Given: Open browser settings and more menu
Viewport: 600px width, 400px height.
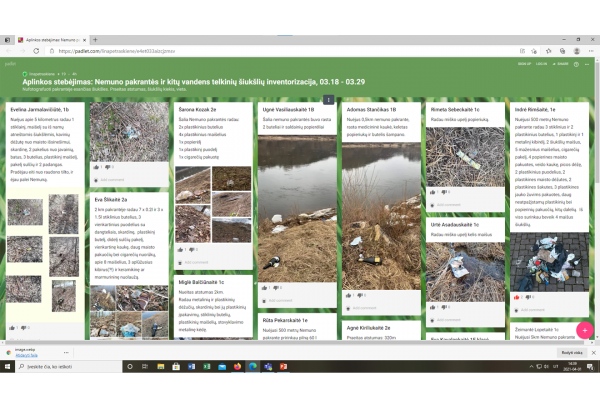Looking at the screenshot, I should [591, 51].
